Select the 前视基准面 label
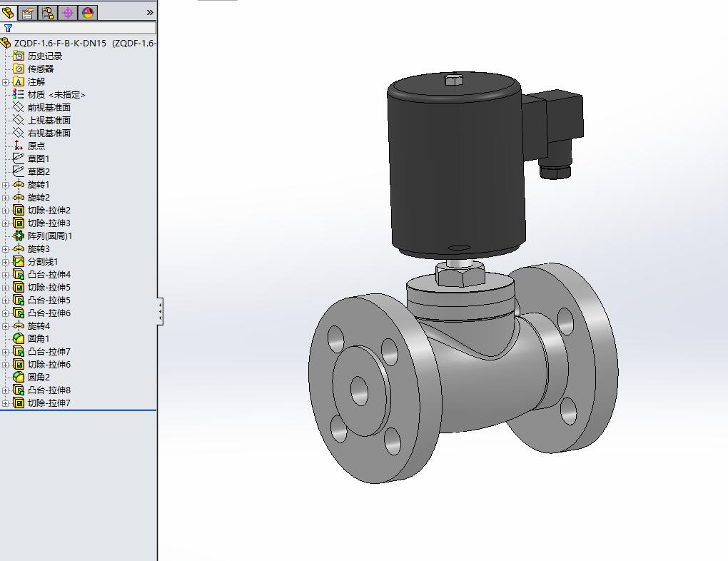The image size is (728, 561). coord(49,107)
